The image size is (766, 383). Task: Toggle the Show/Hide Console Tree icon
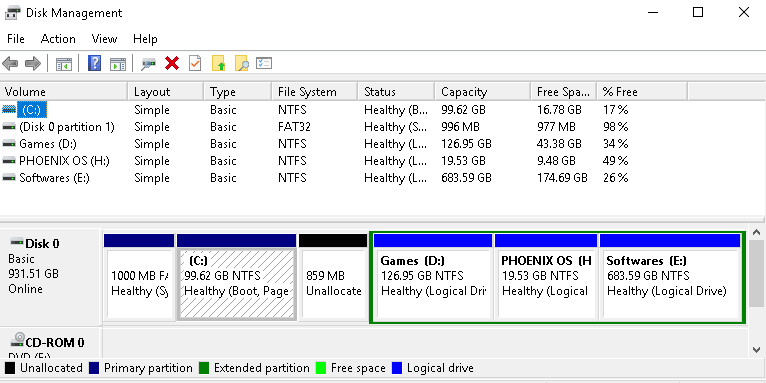[64, 64]
